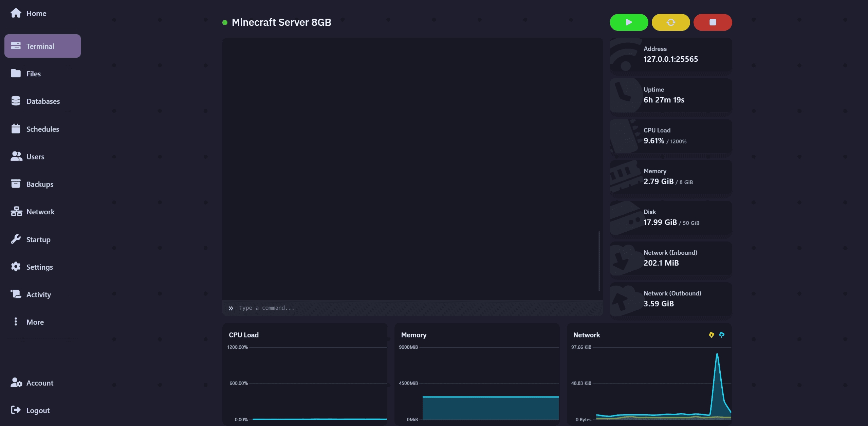This screenshot has width=868, height=426.
Task: Open the Files folder icon
Action: pyautogui.click(x=16, y=74)
